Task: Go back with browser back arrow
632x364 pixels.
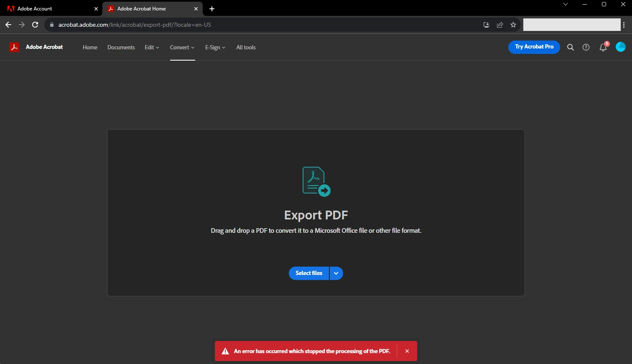Action: click(x=8, y=25)
